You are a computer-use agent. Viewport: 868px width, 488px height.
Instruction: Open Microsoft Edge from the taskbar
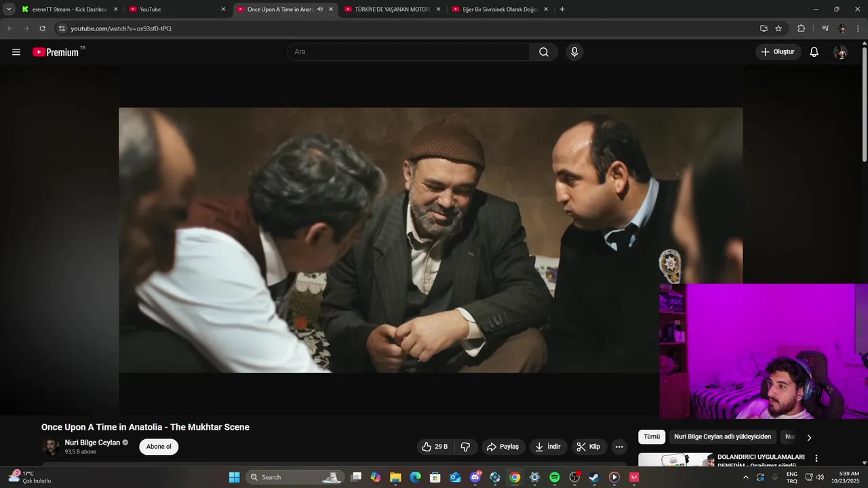[415, 477]
